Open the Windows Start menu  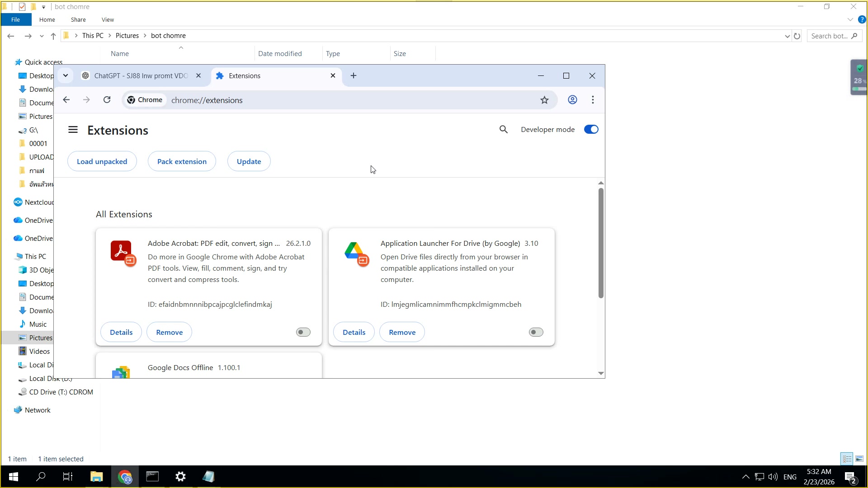point(13,477)
